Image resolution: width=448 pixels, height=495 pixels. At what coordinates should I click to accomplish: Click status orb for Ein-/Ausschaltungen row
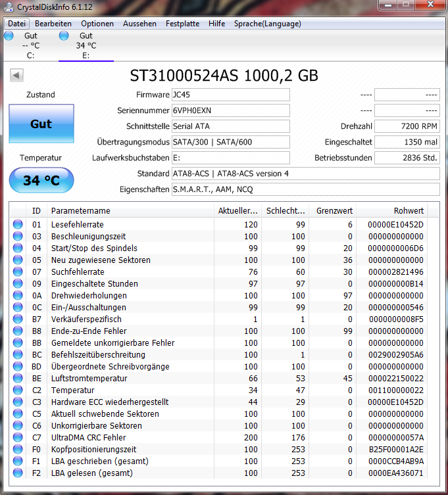(x=18, y=307)
